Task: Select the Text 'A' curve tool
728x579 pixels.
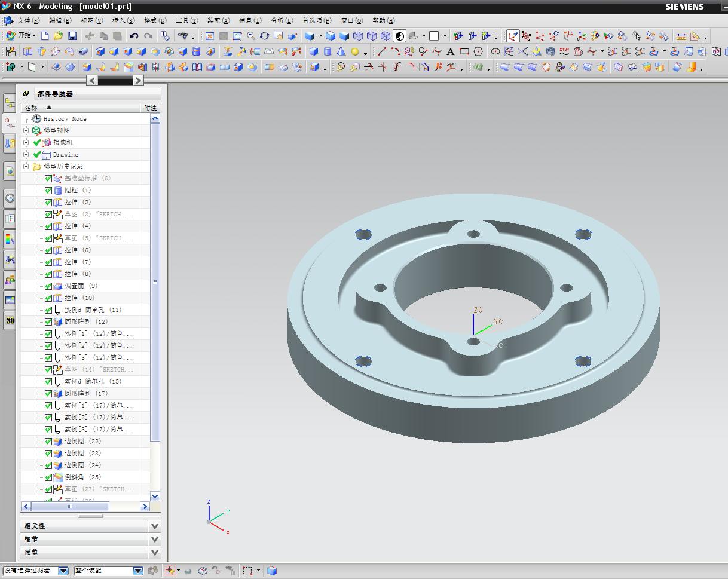Action: tap(450, 52)
